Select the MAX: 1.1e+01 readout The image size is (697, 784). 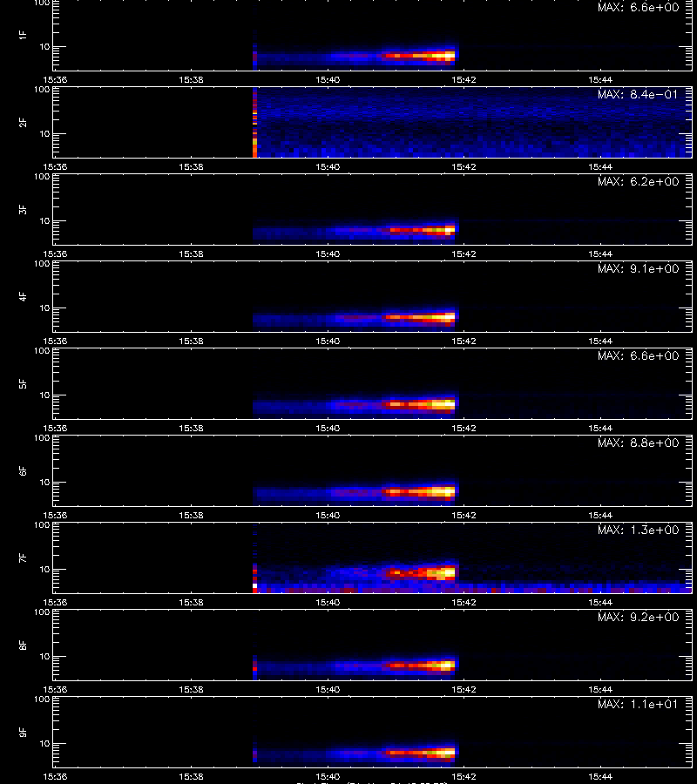coord(638,704)
